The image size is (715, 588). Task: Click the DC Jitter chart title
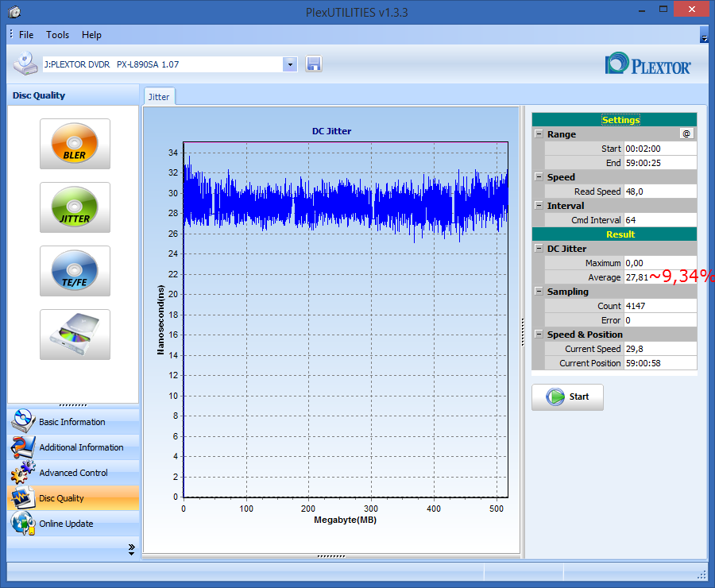coord(331,131)
